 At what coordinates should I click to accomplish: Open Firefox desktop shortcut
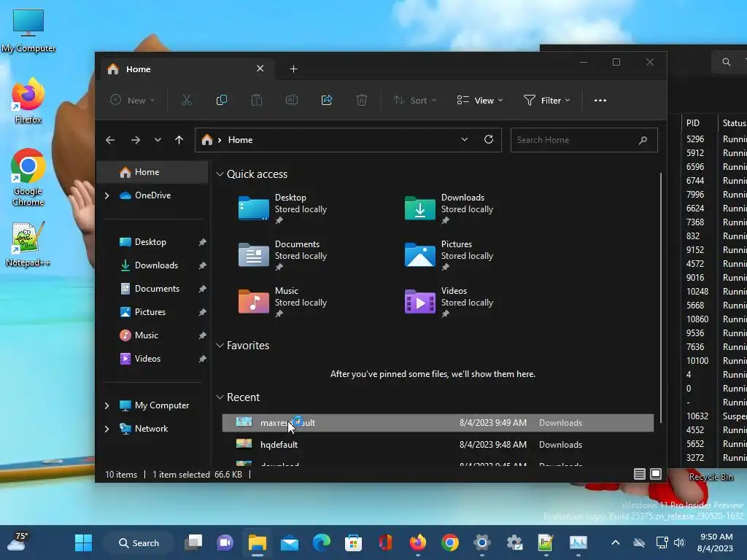(28, 101)
